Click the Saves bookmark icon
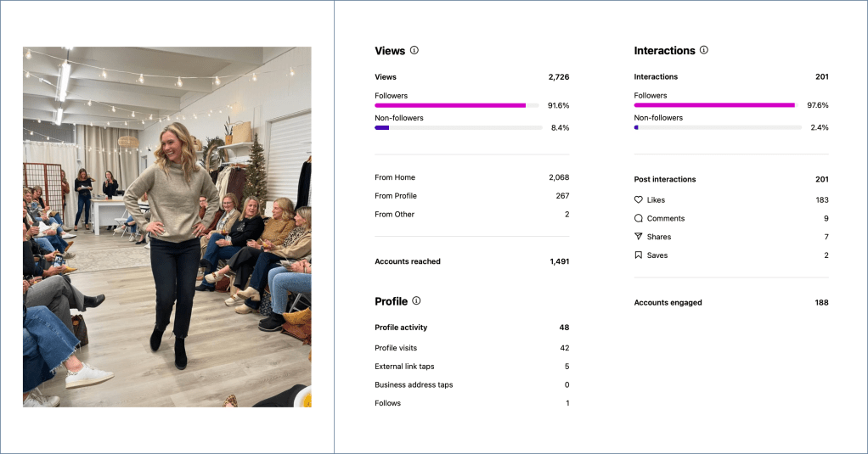The image size is (868, 454). 639,255
